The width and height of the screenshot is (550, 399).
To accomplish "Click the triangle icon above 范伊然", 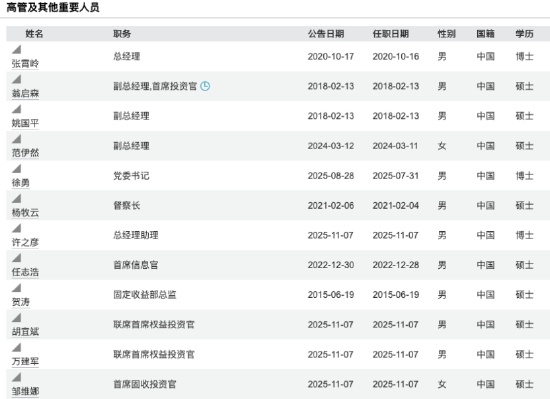I will [x=16, y=139].
